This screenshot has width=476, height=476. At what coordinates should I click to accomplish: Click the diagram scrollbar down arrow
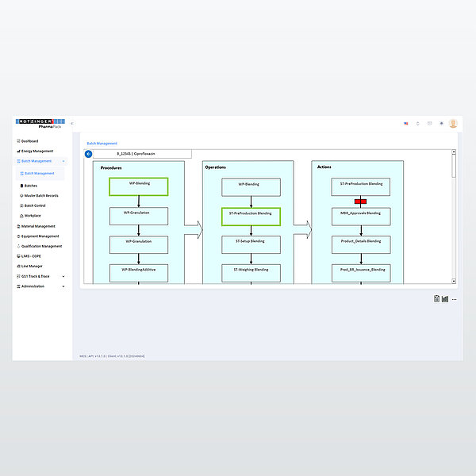pos(454,281)
